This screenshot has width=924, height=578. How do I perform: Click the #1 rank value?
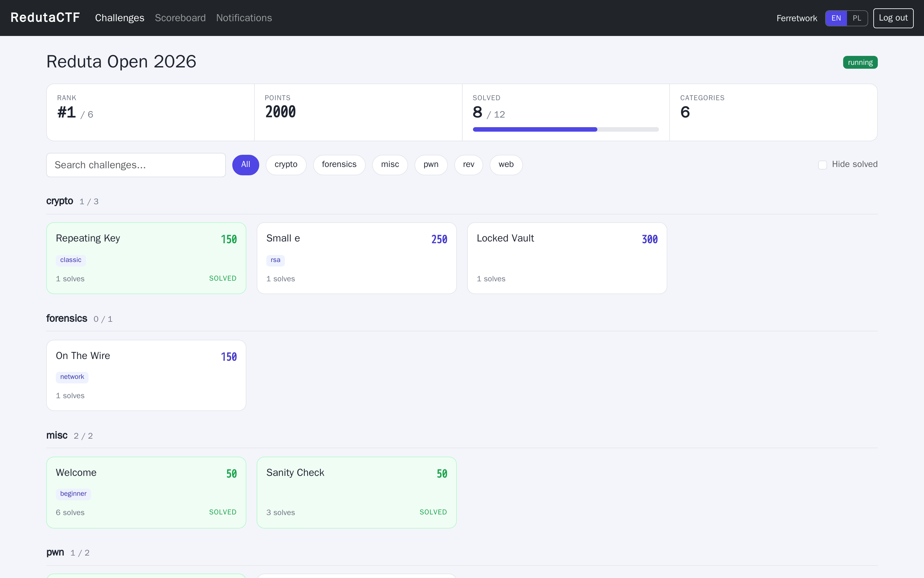tap(66, 112)
